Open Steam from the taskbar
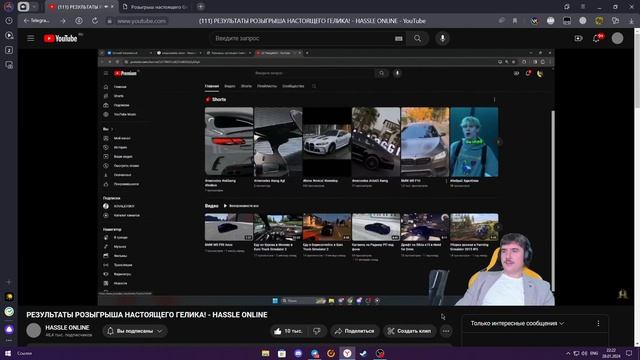 tap(363, 353)
